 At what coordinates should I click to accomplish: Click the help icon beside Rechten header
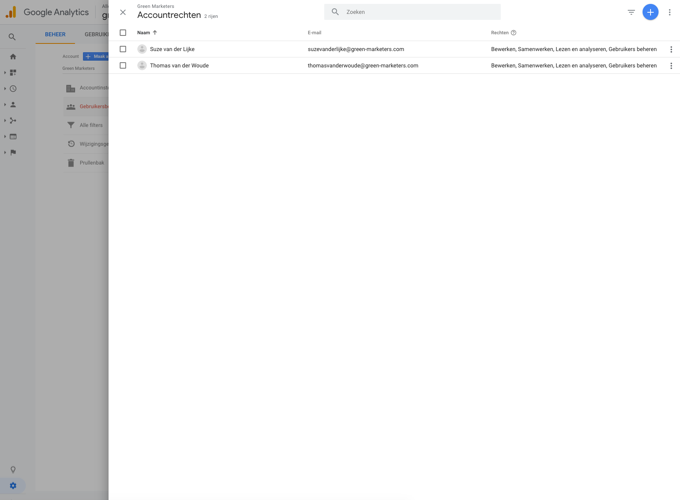[514, 33]
